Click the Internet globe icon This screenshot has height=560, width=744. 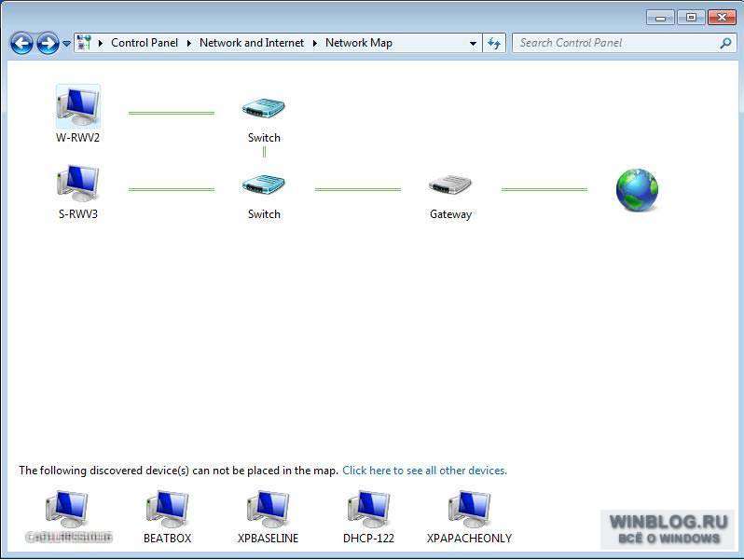tap(637, 190)
